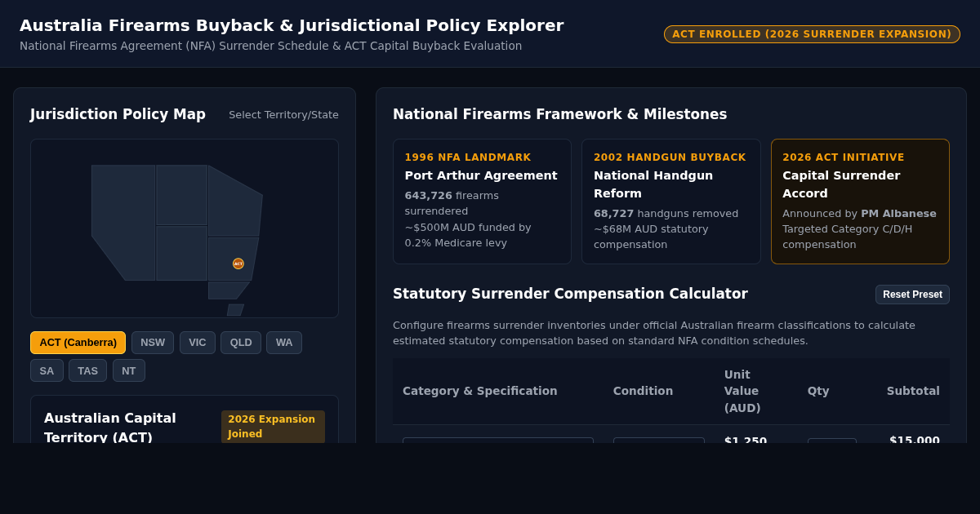Click the 2026 Expansion Joined badge
The height and width of the screenshot is (514, 980).
273,427
